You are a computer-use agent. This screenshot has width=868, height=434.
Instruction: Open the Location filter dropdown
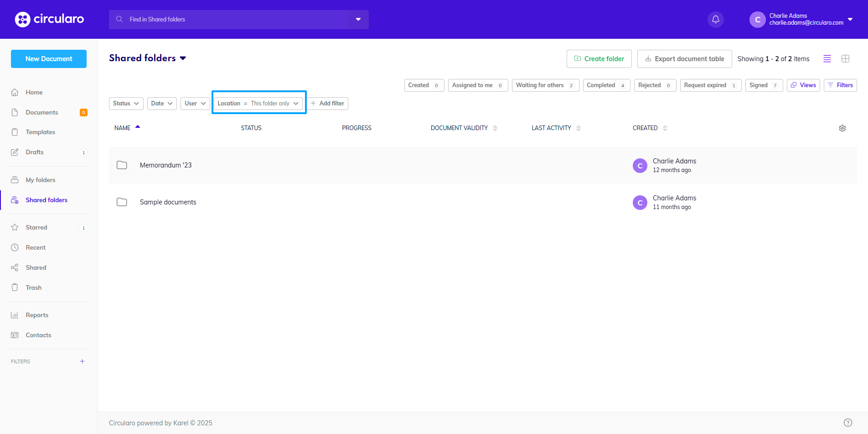point(258,104)
